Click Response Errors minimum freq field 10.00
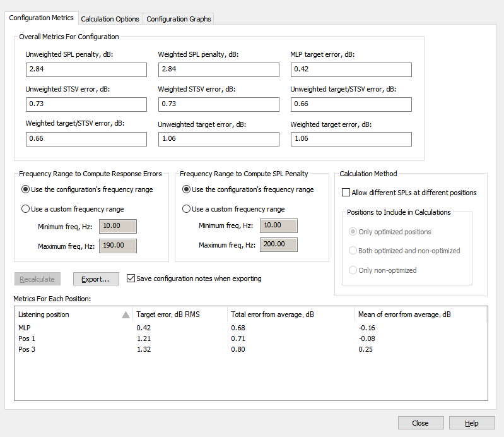 tap(118, 226)
